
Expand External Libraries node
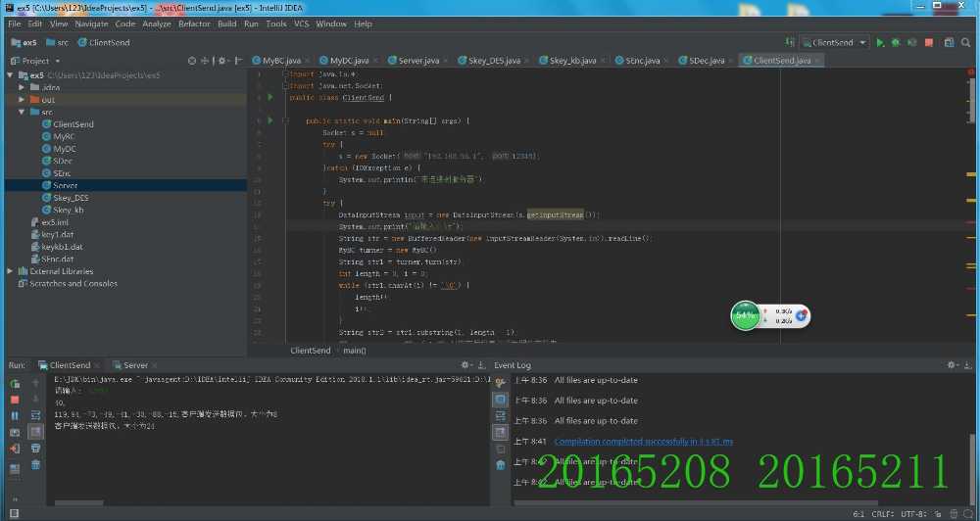tap(10, 271)
